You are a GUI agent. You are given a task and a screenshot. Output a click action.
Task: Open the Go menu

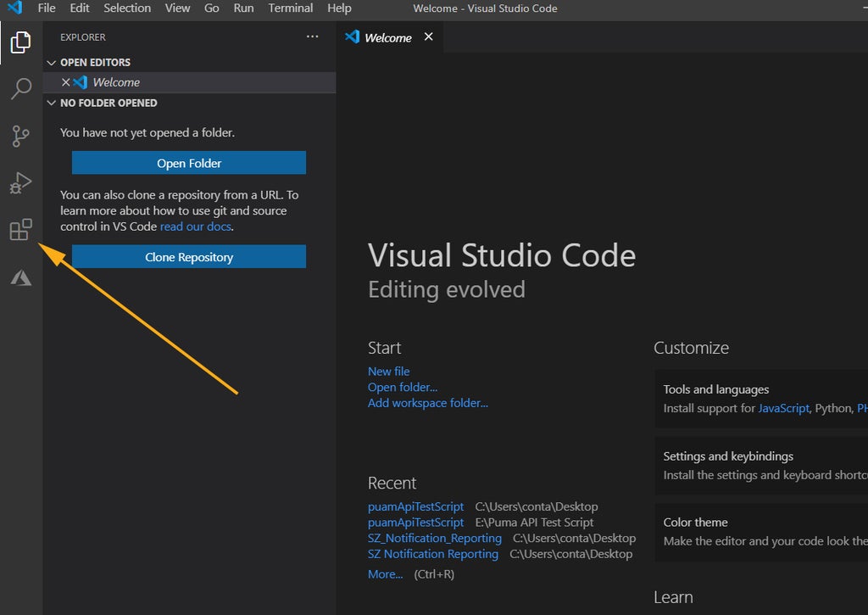click(x=211, y=8)
